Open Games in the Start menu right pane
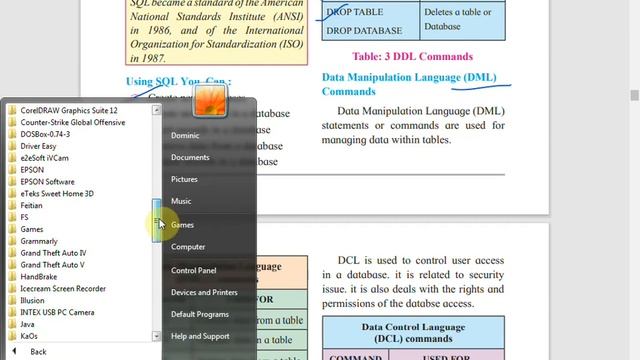The width and height of the screenshot is (640, 360). pos(182,224)
